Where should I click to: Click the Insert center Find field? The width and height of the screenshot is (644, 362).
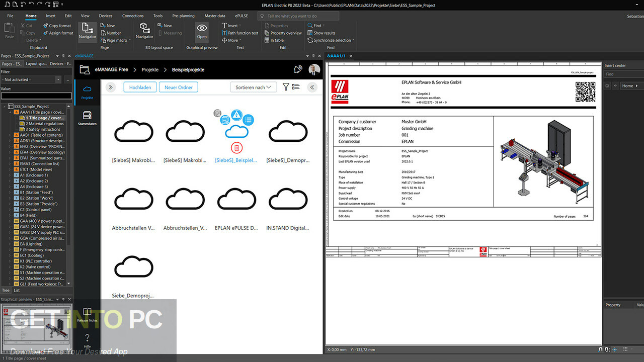(624, 74)
